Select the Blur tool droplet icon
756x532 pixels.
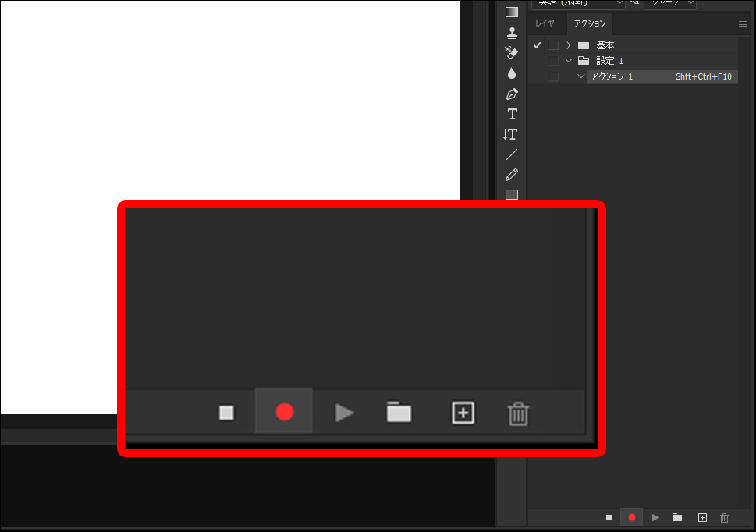pyautogui.click(x=512, y=73)
